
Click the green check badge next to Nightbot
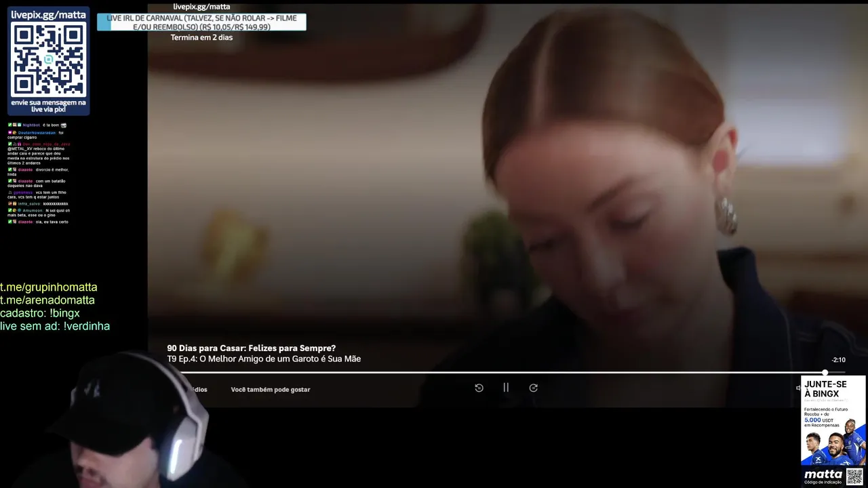point(10,125)
